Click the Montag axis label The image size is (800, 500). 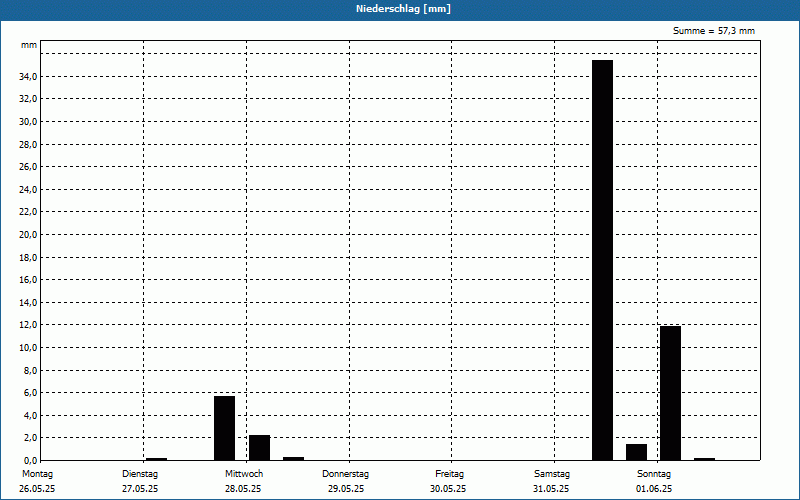point(37,474)
